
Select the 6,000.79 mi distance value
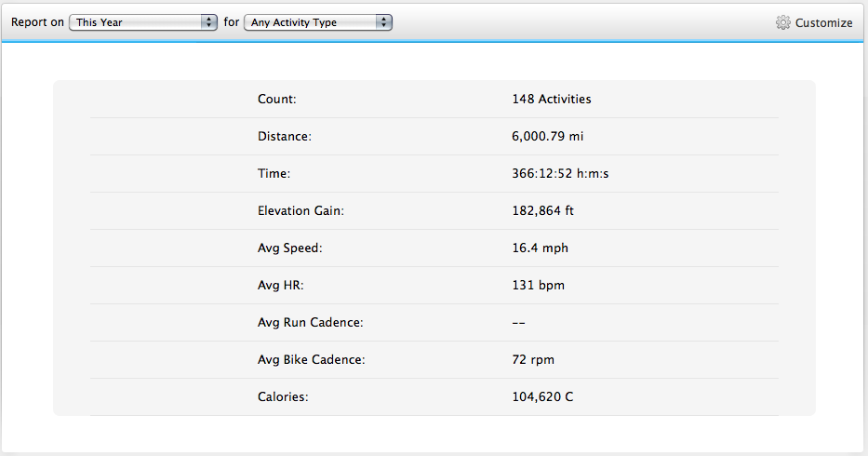point(547,136)
